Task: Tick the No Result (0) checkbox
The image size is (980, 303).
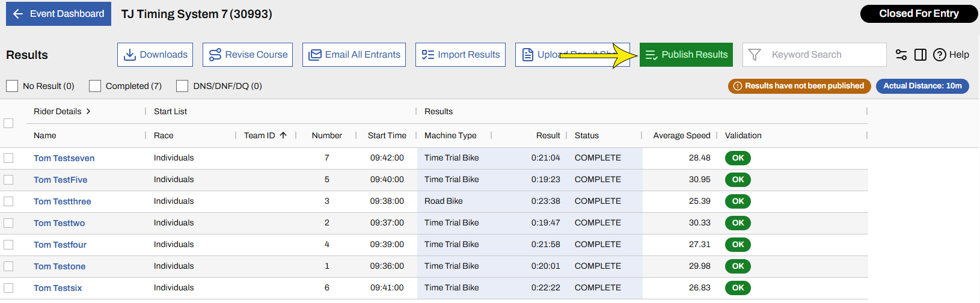Action: tap(12, 86)
